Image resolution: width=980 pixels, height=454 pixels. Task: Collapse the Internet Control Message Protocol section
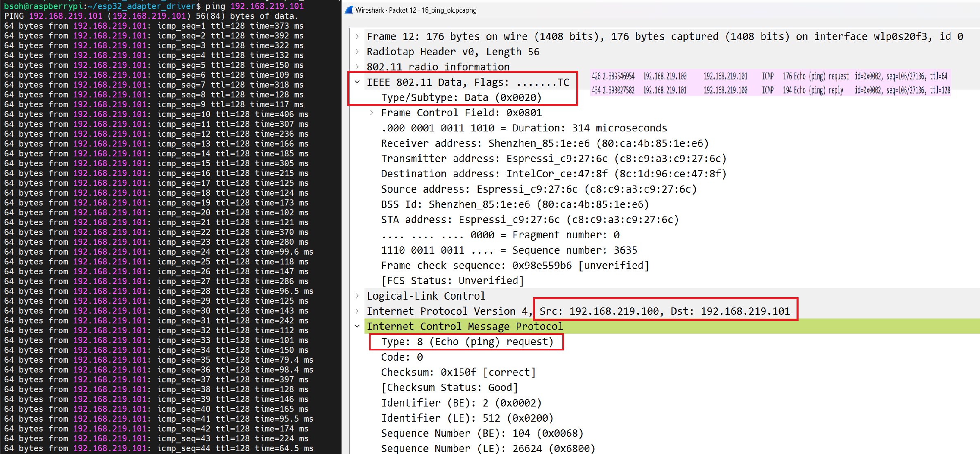point(356,326)
